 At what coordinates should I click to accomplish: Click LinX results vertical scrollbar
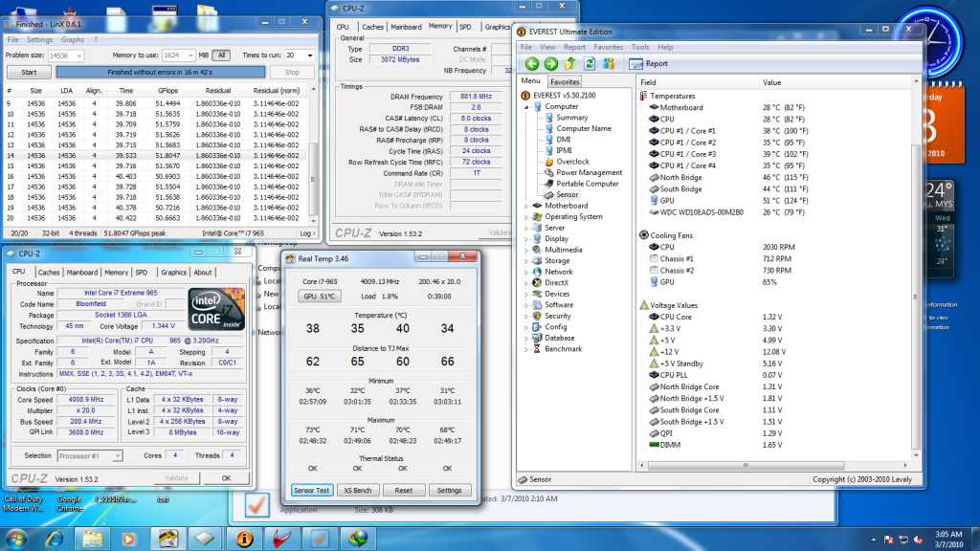click(x=314, y=179)
